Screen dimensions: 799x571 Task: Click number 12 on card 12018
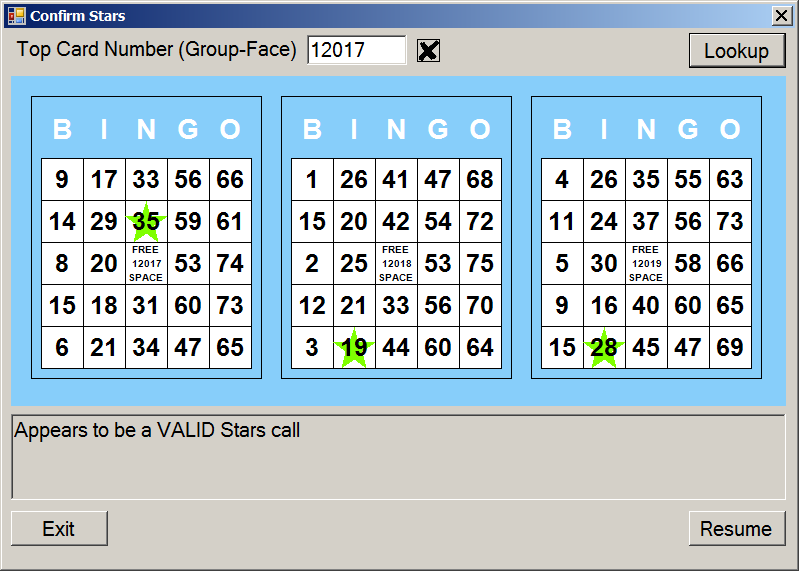312,306
